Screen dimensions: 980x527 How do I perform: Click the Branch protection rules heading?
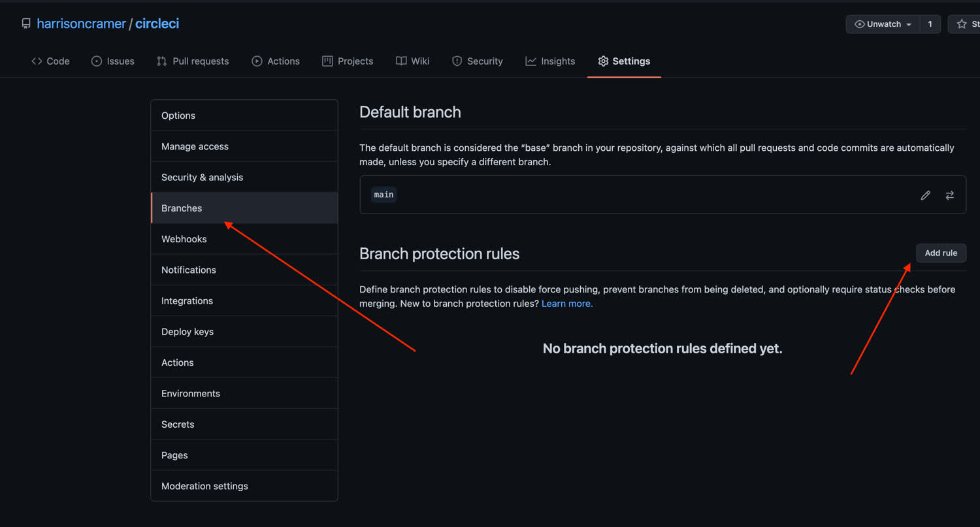tap(440, 254)
